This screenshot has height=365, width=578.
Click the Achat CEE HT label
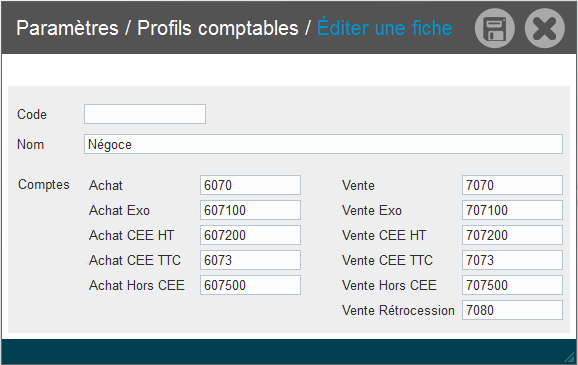pos(131,235)
